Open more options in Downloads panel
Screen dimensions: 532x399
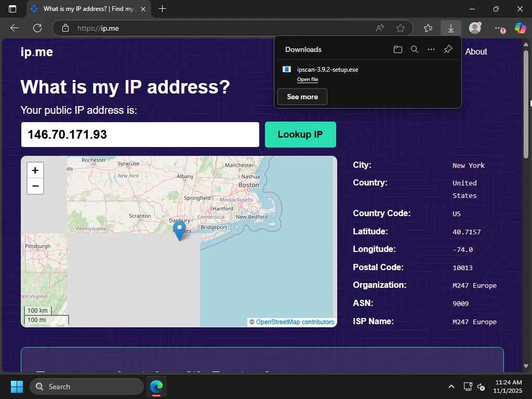[x=431, y=49]
